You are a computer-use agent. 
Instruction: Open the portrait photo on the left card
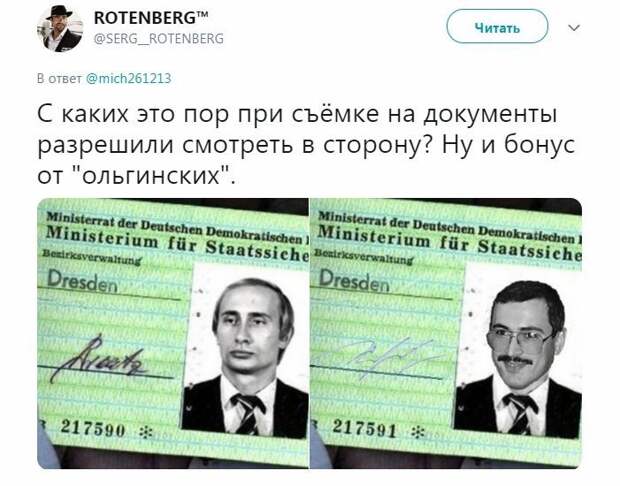tap(246, 350)
